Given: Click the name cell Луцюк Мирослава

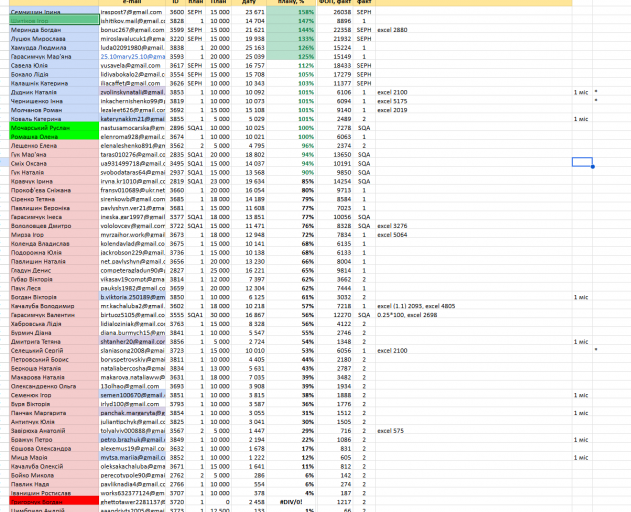Looking at the screenshot, I should 54,39.
